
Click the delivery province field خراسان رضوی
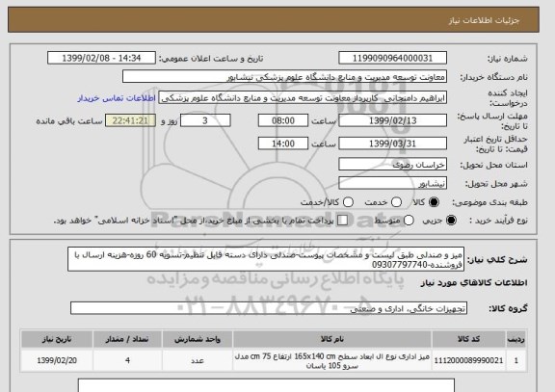(x=392, y=165)
